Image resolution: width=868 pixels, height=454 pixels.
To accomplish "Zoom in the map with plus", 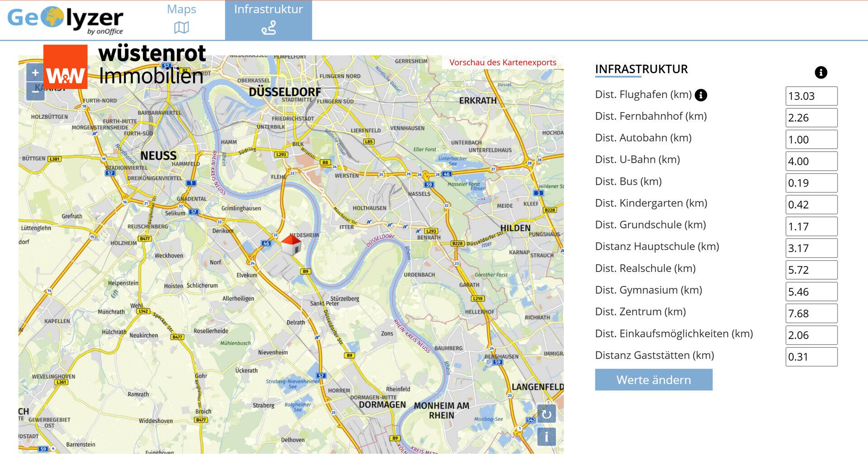I will pyautogui.click(x=35, y=72).
